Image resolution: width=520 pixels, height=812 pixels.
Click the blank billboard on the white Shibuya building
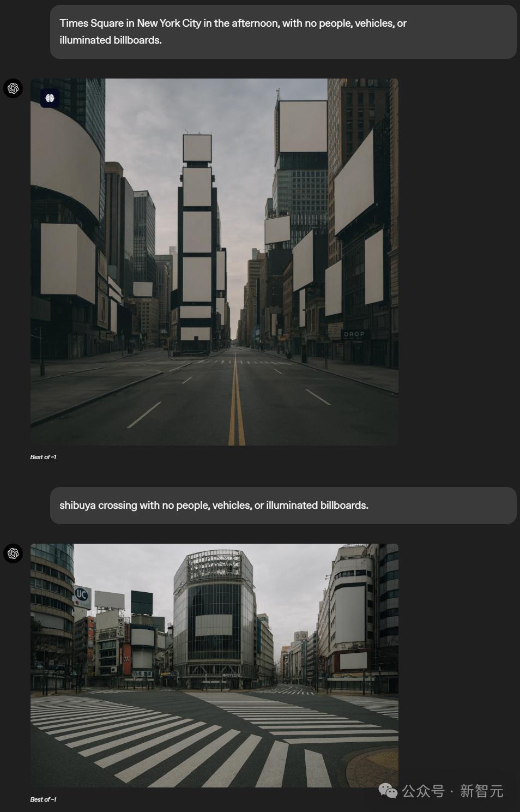349,613
